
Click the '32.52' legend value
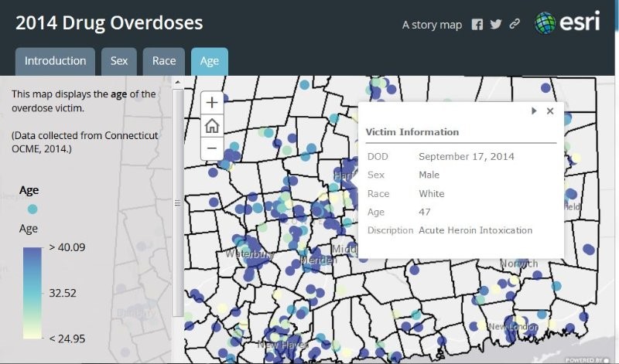coord(63,293)
